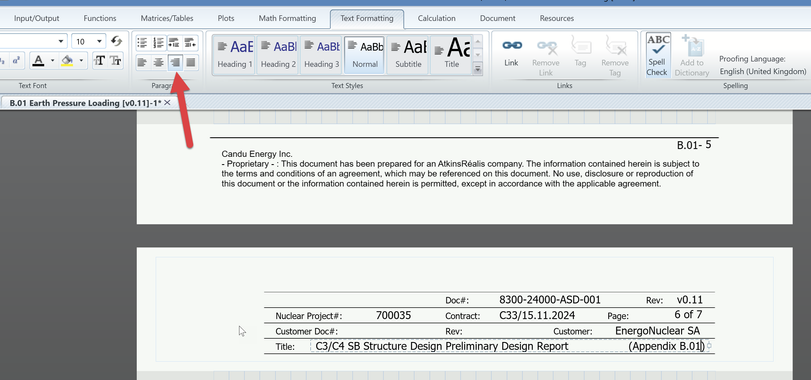This screenshot has width=811, height=380.
Task: Click the Title text field in the header
Action: [x=509, y=346]
